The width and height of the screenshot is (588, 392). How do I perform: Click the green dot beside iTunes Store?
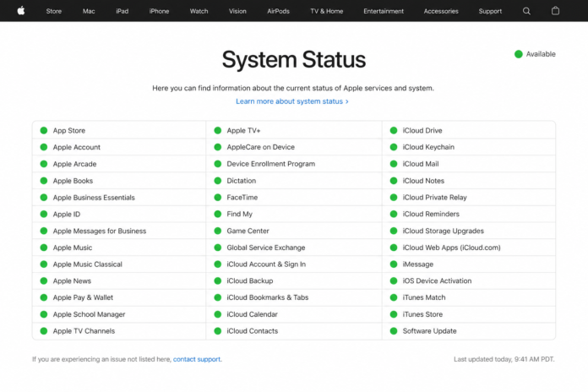coord(394,314)
